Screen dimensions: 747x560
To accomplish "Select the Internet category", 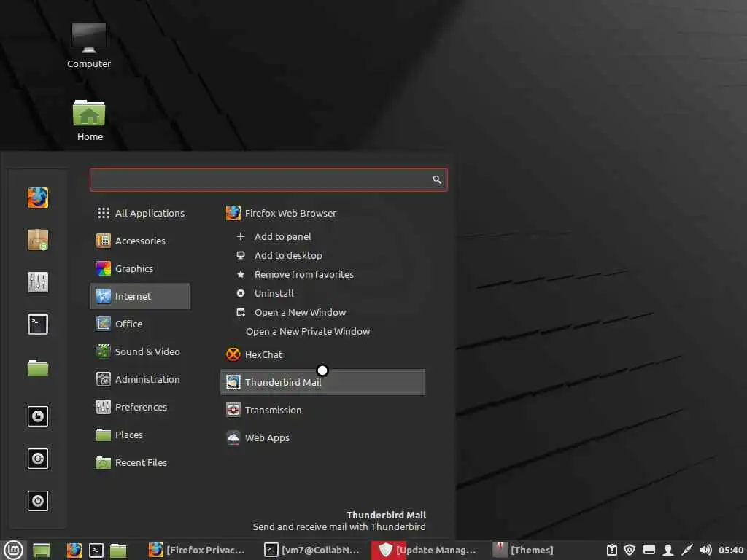I will pyautogui.click(x=140, y=296).
